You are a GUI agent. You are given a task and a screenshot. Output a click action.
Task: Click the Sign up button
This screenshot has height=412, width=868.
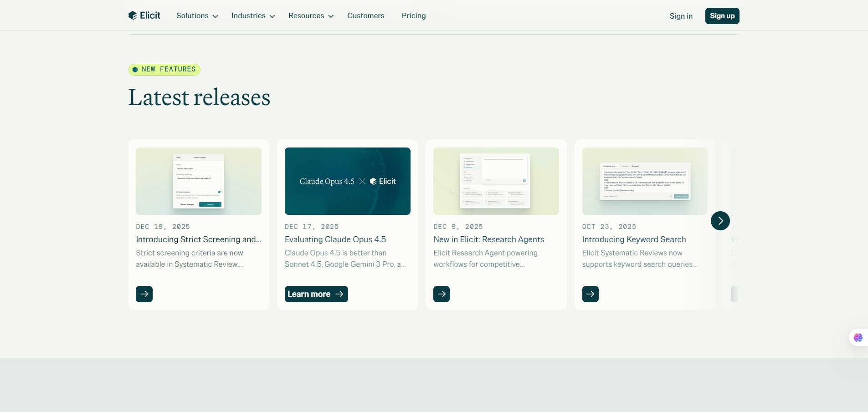click(x=722, y=16)
